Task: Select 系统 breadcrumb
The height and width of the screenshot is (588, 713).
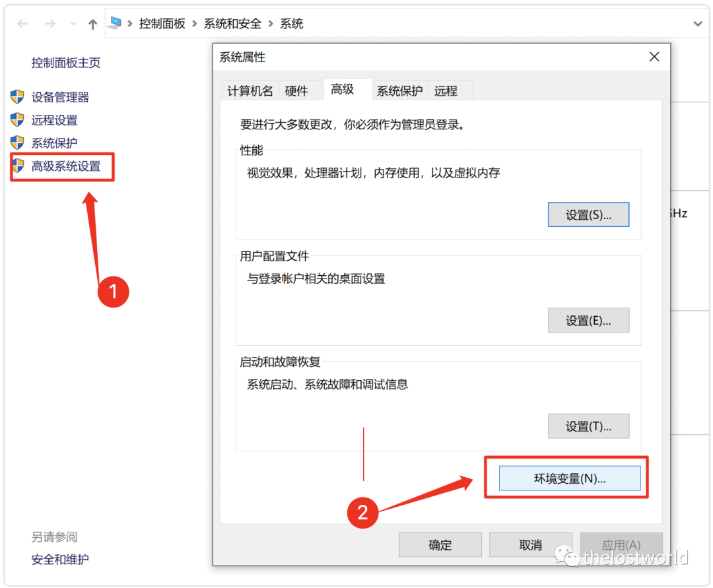Action: pos(292,24)
